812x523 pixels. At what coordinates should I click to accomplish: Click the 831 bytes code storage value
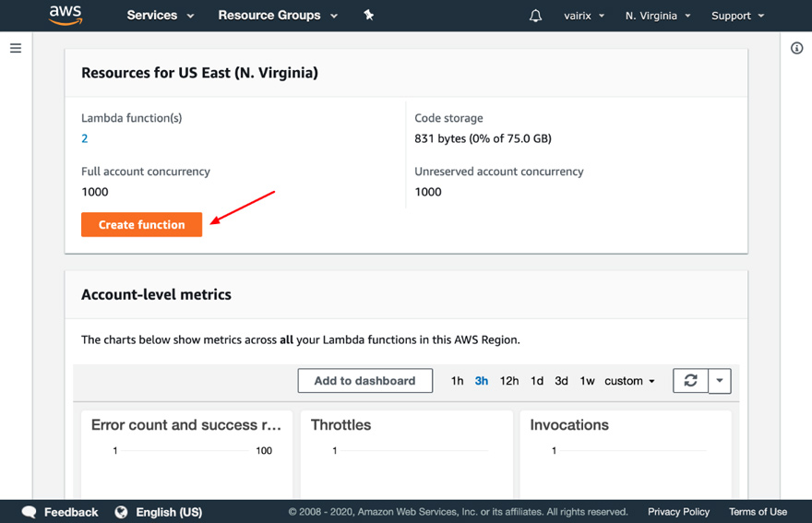[x=483, y=138]
